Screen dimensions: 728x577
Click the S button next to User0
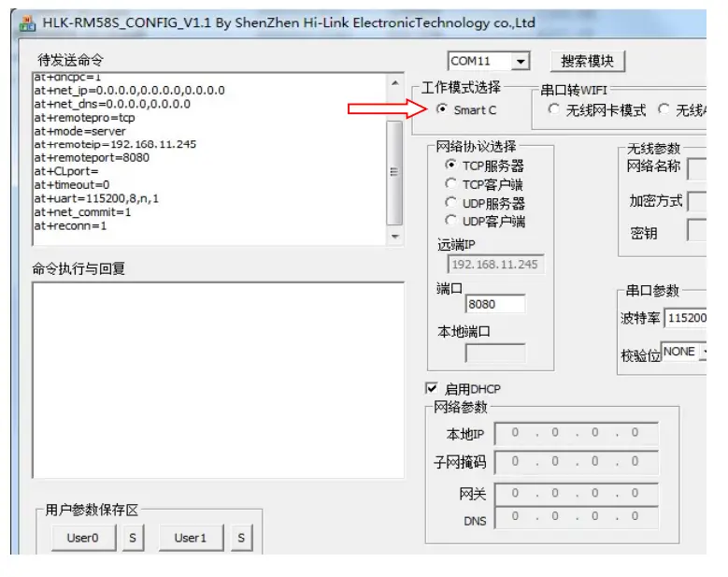click(x=133, y=538)
